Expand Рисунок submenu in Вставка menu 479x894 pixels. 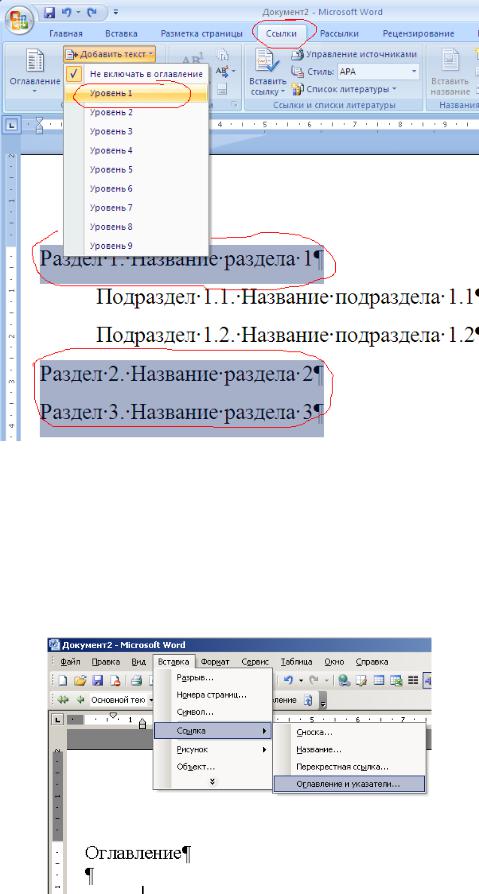tap(212, 749)
